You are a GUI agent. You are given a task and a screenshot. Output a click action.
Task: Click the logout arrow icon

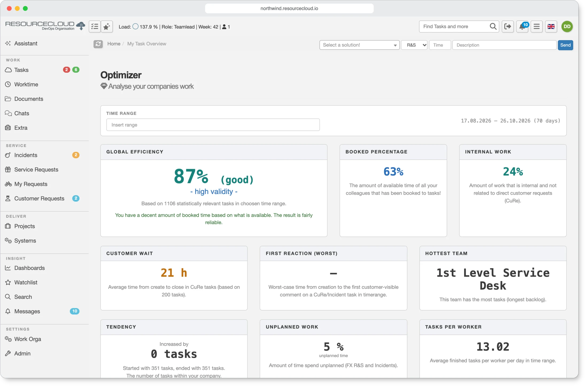508,26
